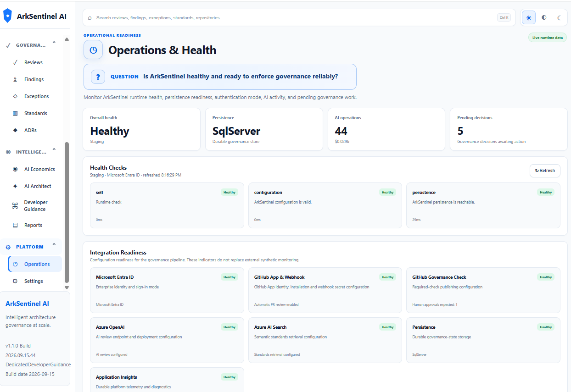
Task: Switch to light theme sun icon
Action: click(x=529, y=18)
